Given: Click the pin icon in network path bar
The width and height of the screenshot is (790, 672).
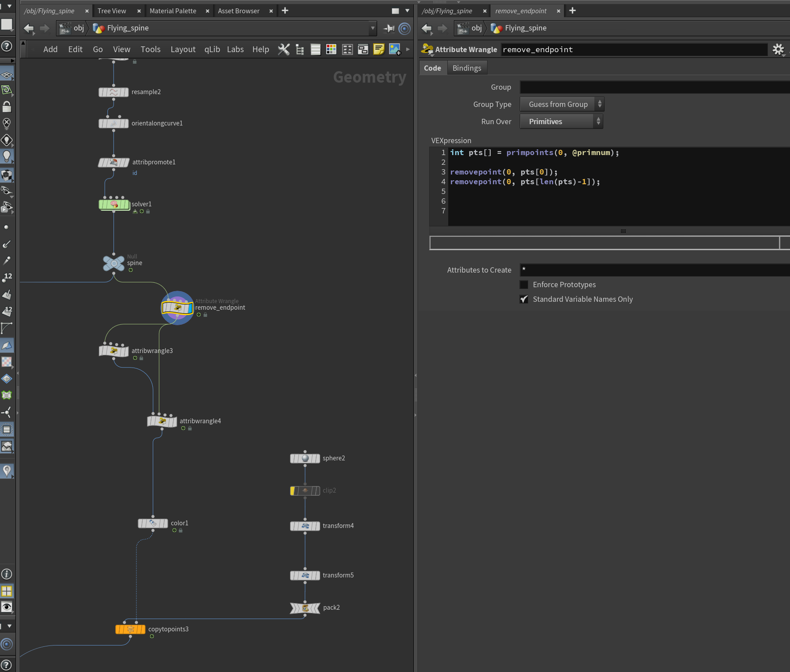Looking at the screenshot, I should pos(389,28).
